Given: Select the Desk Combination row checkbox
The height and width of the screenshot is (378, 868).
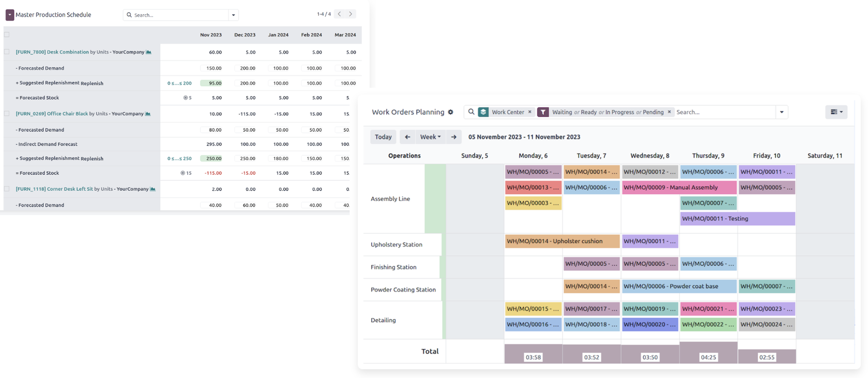Looking at the screenshot, I should point(7,52).
